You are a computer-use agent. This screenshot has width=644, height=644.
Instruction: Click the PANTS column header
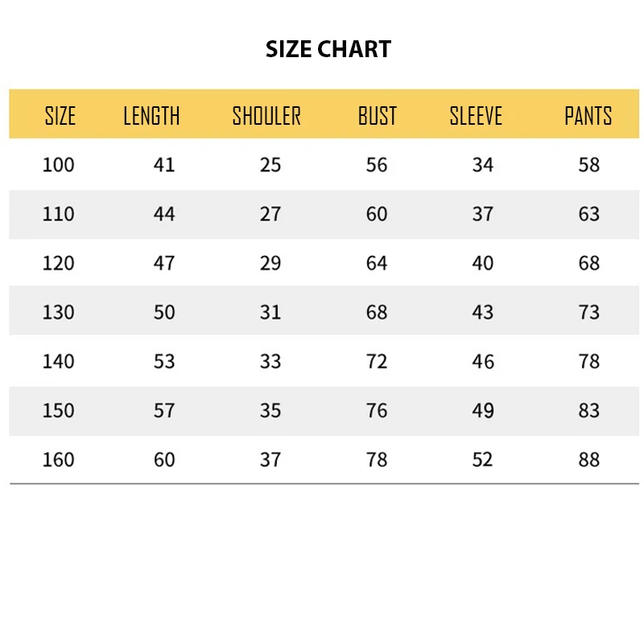click(x=588, y=116)
